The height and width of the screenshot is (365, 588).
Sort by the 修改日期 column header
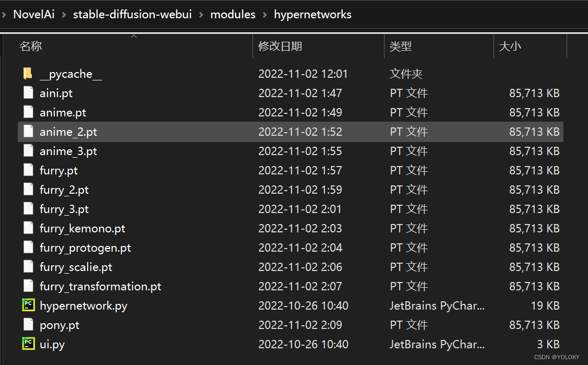[280, 46]
